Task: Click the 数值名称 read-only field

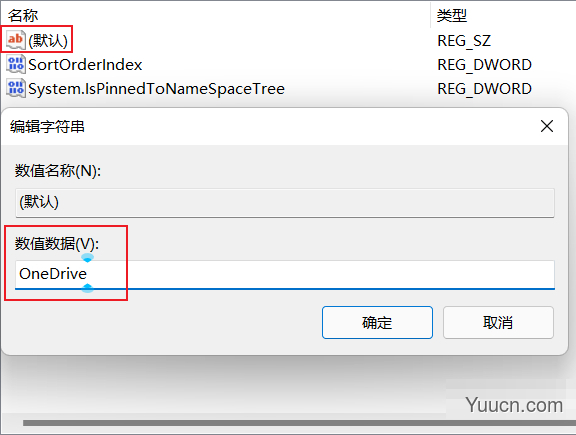Action: [285, 203]
